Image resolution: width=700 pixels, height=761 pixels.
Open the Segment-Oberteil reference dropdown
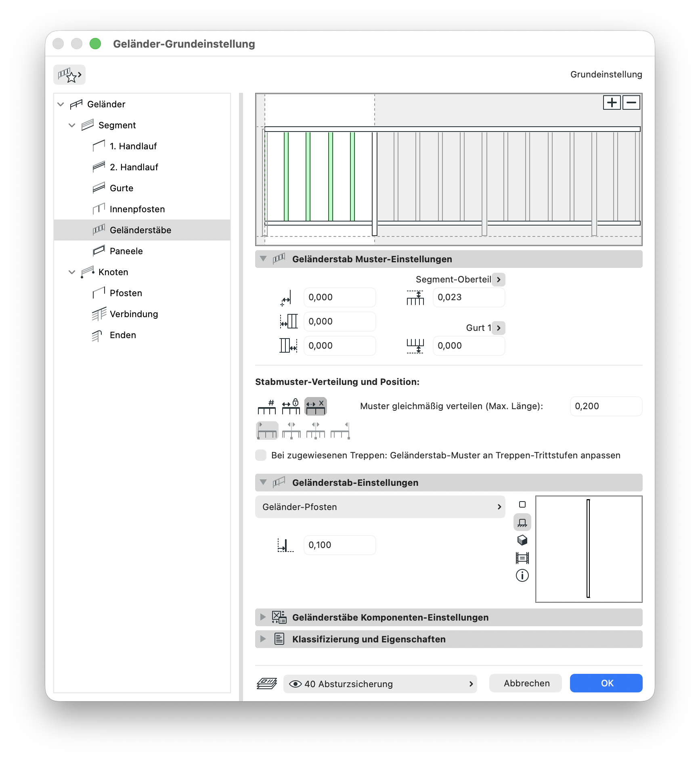point(499,280)
